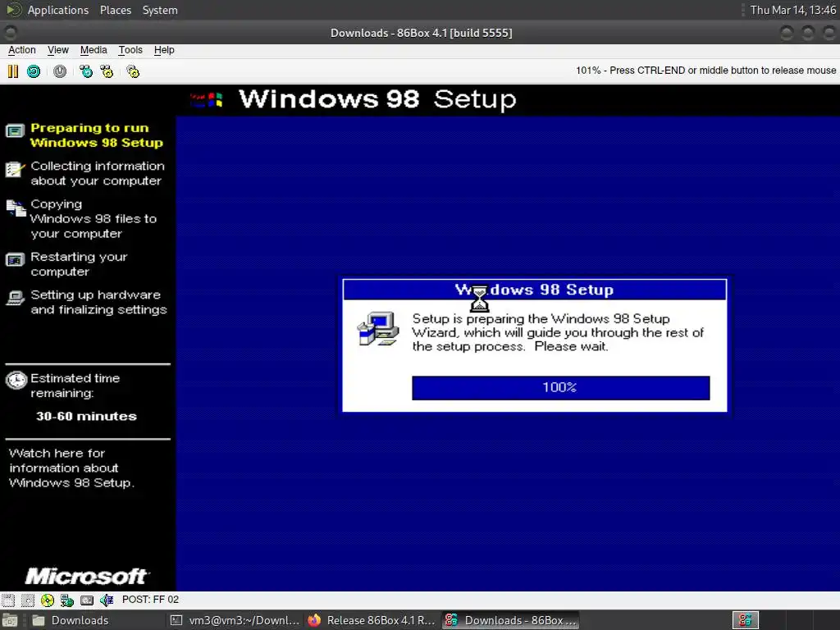Screen dimensions: 840x630
Task: Click the 86Box tray icon in panel
Action: click(746, 620)
